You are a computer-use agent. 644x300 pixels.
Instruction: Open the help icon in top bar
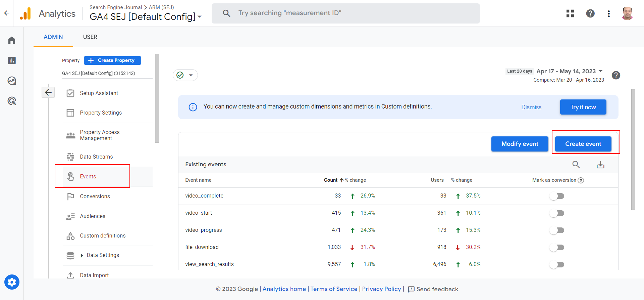[x=590, y=13]
